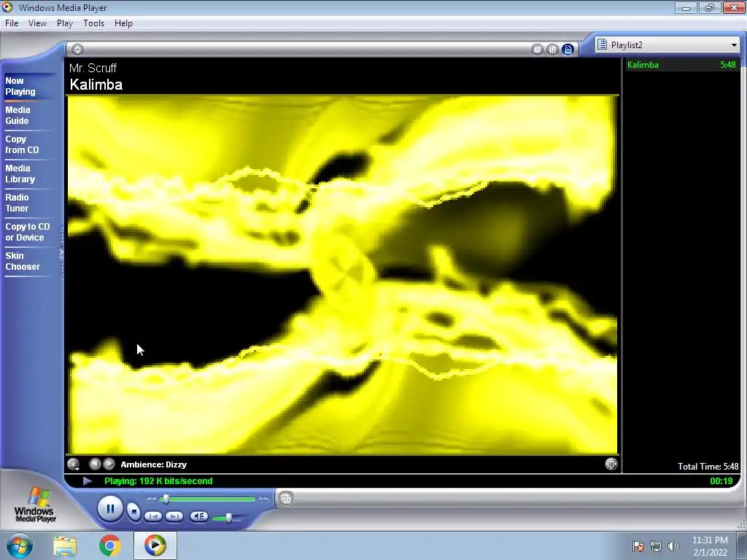Viewport: 747px width, 560px height.
Task: Open the Tools menu
Action: 93,23
